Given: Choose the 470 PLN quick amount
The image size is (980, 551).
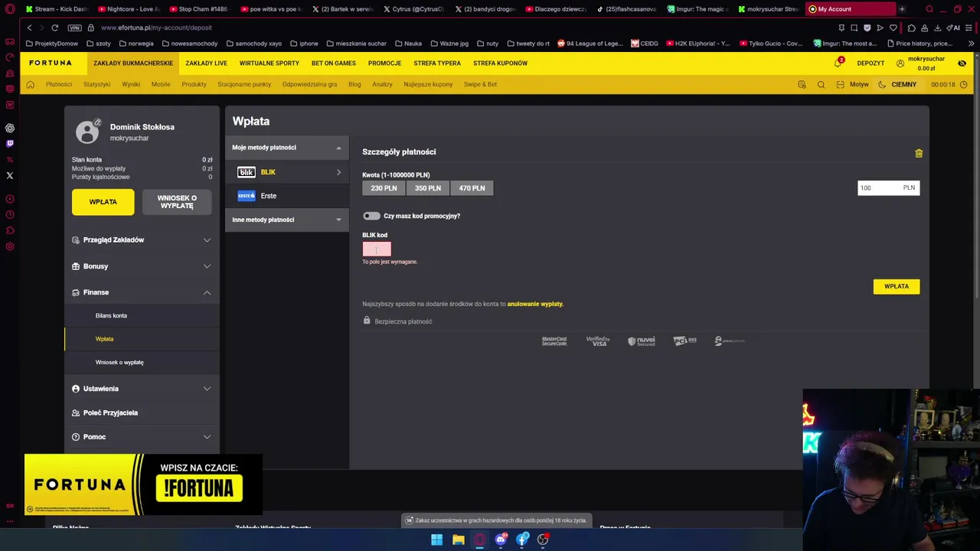Looking at the screenshot, I should [472, 188].
